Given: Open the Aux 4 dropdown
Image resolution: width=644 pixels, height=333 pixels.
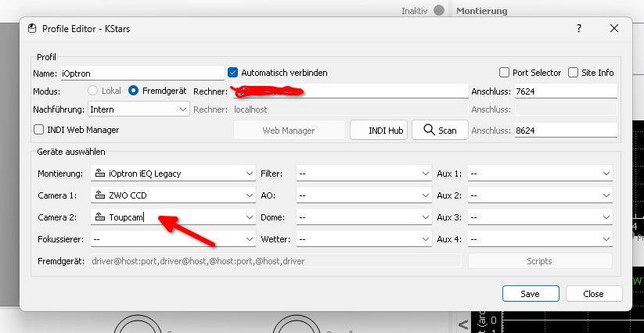Looking at the screenshot, I should (x=540, y=239).
